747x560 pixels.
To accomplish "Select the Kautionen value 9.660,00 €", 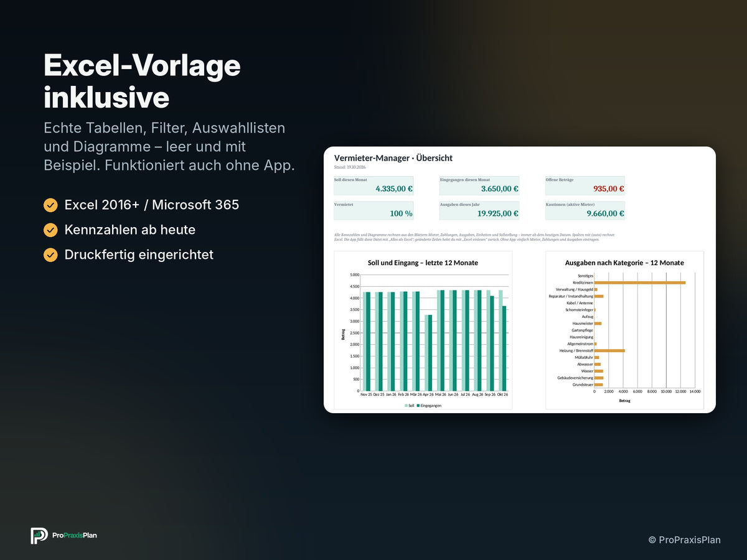I will [x=606, y=213].
